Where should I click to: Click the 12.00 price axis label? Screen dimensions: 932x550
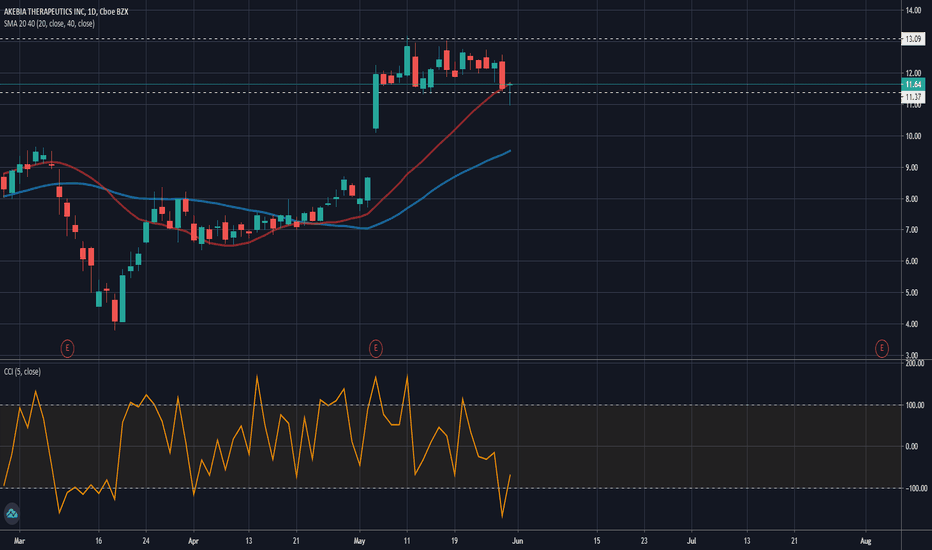913,73
